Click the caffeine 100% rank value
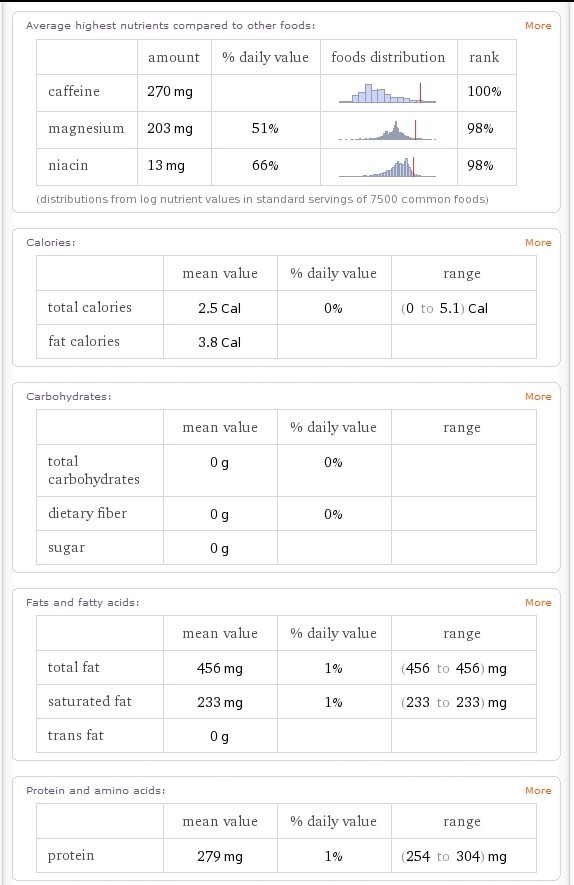This screenshot has height=885, width=574. pyautogui.click(x=484, y=91)
